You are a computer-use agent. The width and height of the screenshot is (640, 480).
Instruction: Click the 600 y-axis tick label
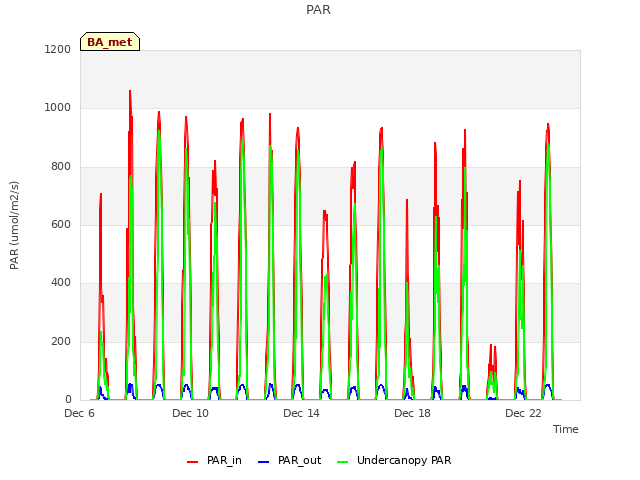(61, 224)
